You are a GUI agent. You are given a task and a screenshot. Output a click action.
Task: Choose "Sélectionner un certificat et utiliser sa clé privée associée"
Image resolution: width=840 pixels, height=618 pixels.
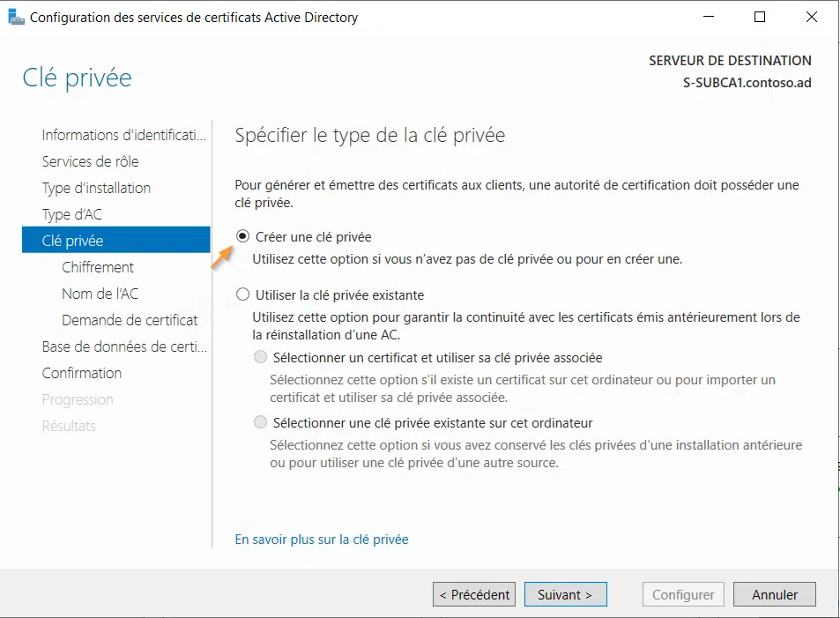pyautogui.click(x=260, y=356)
